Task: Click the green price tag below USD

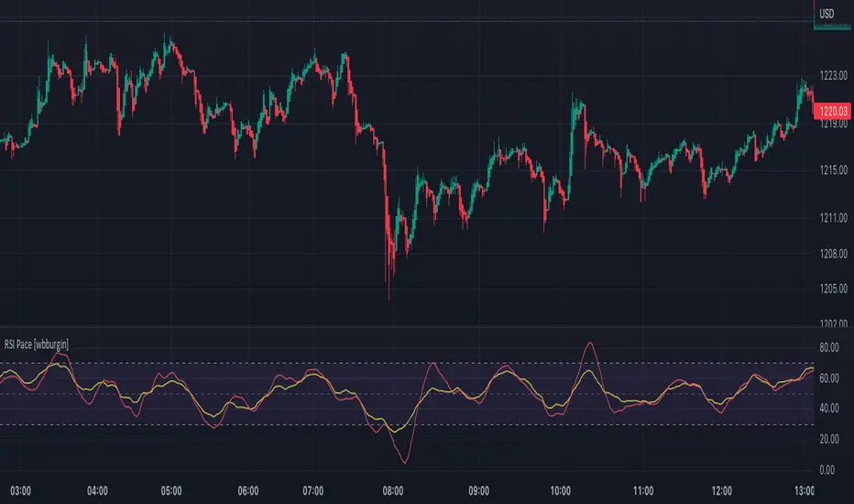Action: [x=833, y=28]
